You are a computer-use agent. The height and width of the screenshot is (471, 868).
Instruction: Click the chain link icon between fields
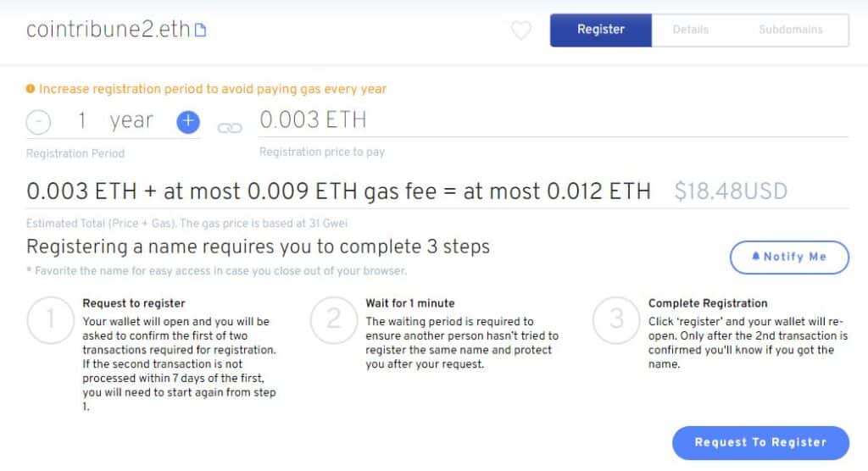click(230, 128)
